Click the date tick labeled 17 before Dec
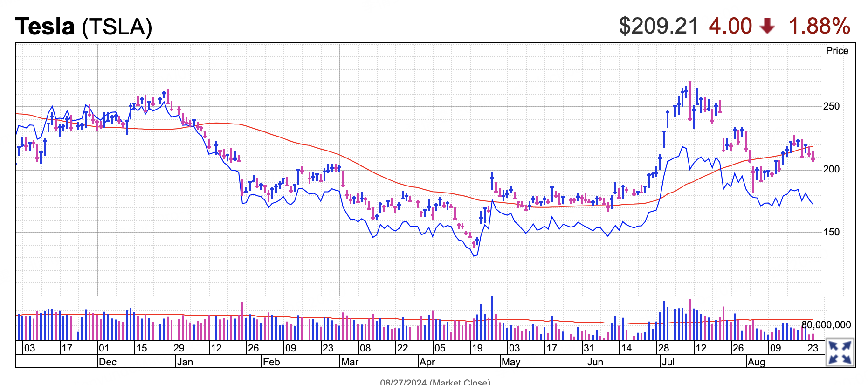This screenshot has width=868, height=385. point(67,348)
